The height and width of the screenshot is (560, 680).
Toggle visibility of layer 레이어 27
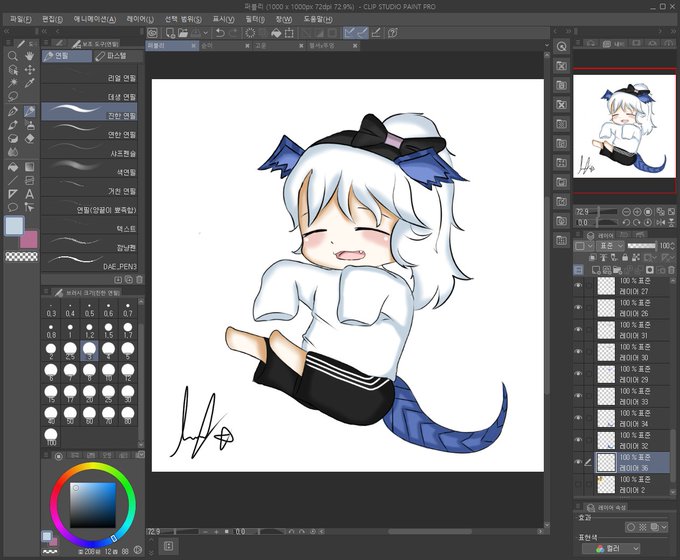tap(578, 285)
